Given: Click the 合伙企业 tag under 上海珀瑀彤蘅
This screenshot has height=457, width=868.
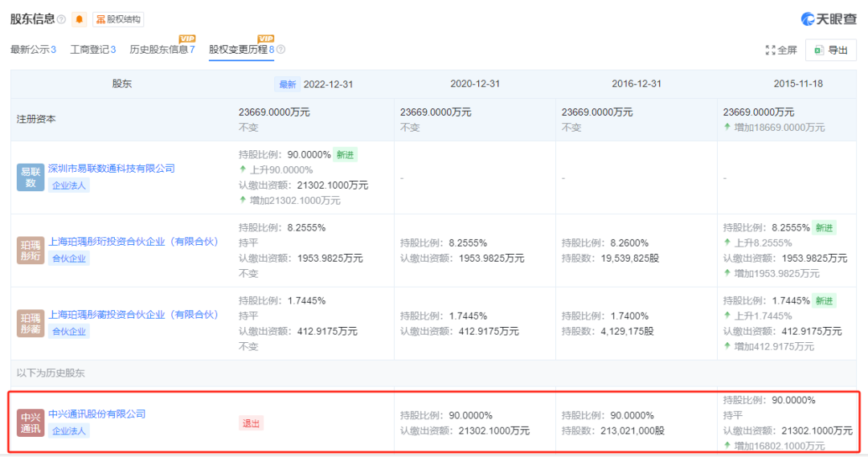Looking at the screenshot, I should pos(68,332).
